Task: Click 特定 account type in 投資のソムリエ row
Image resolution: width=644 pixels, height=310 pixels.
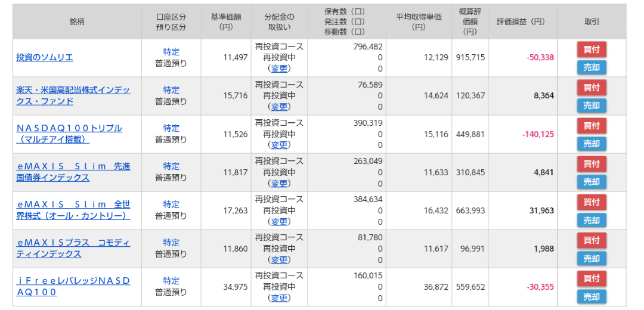Action: pos(171,52)
